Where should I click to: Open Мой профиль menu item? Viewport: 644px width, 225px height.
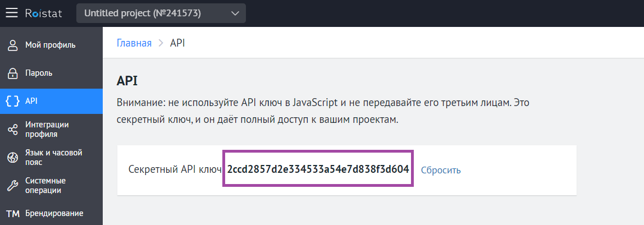pos(51,45)
